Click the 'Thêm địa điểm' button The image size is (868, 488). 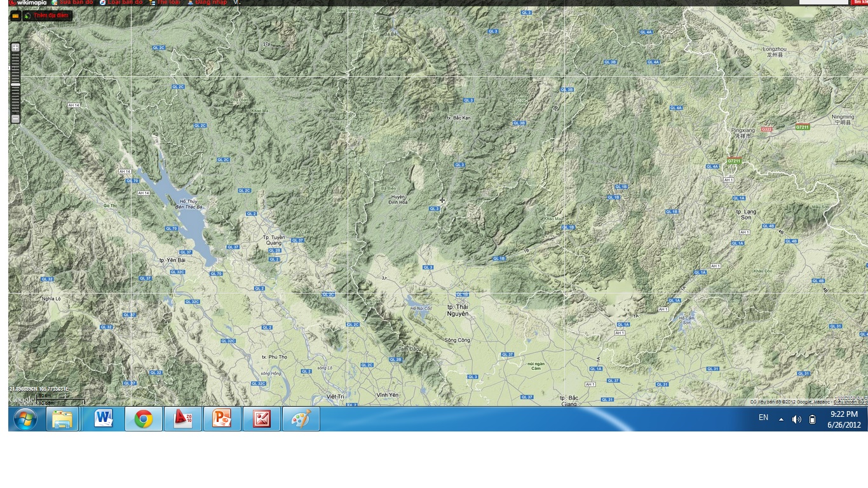pos(47,15)
